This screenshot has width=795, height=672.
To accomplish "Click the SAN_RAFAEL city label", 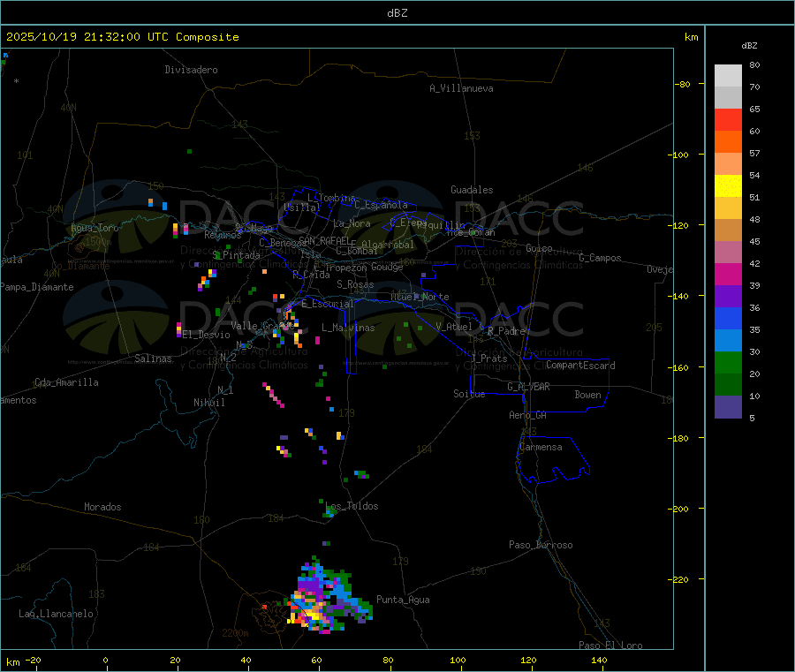I will click(324, 240).
